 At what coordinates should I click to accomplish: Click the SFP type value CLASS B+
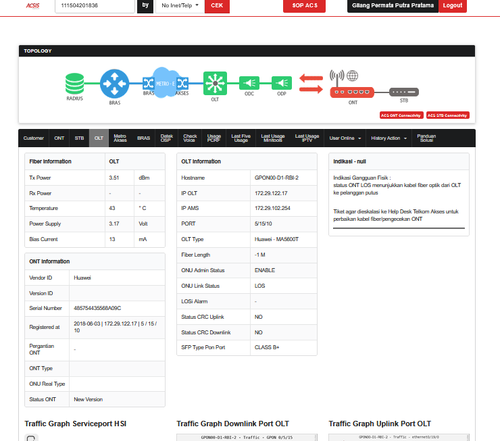click(267, 347)
